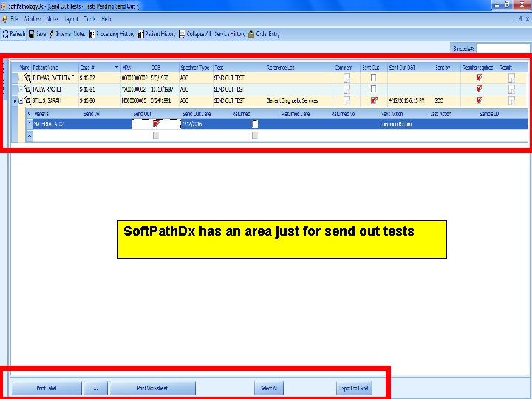Toggle Send Out checkbox in the empty material row

pos(156,135)
